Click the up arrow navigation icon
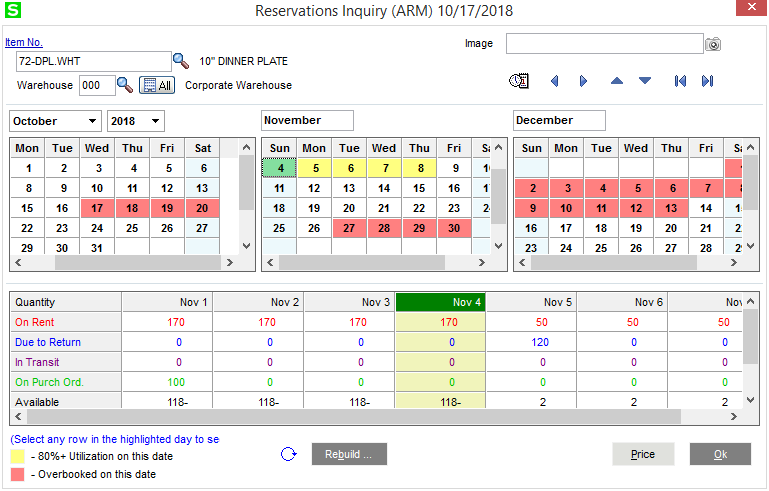Image resolution: width=769 pixels, height=491 pixels. tap(617, 81)
